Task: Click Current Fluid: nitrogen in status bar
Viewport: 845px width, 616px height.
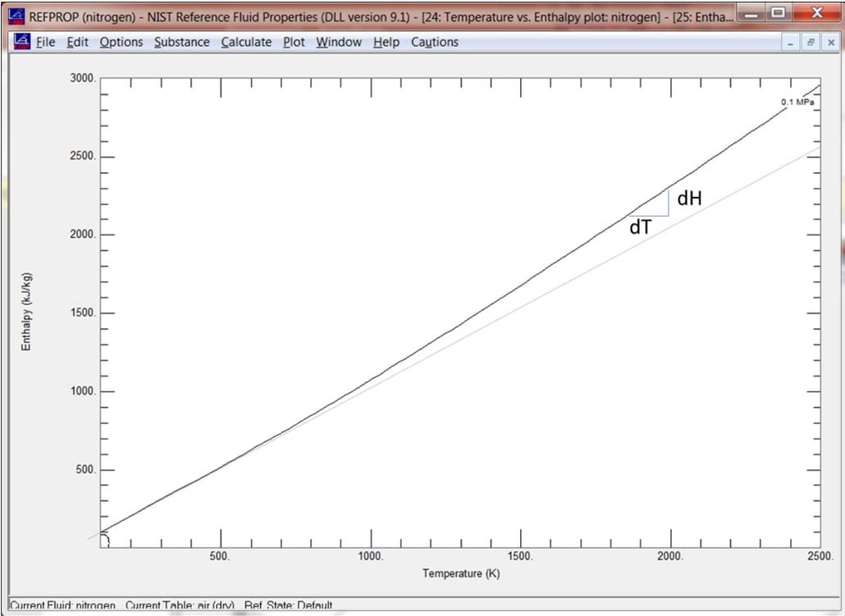Action: [62, 606]
